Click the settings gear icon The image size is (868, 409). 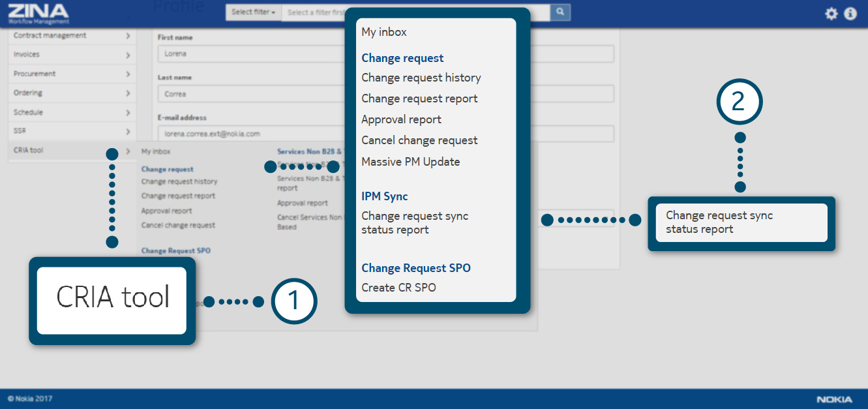tap(831, 14)
